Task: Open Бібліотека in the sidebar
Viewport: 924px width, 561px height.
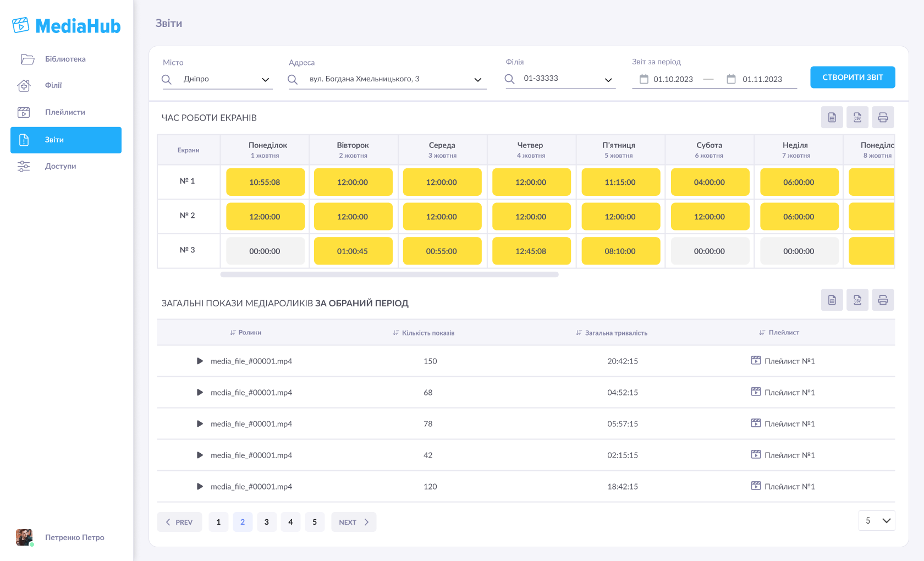Action: point(65,59)
